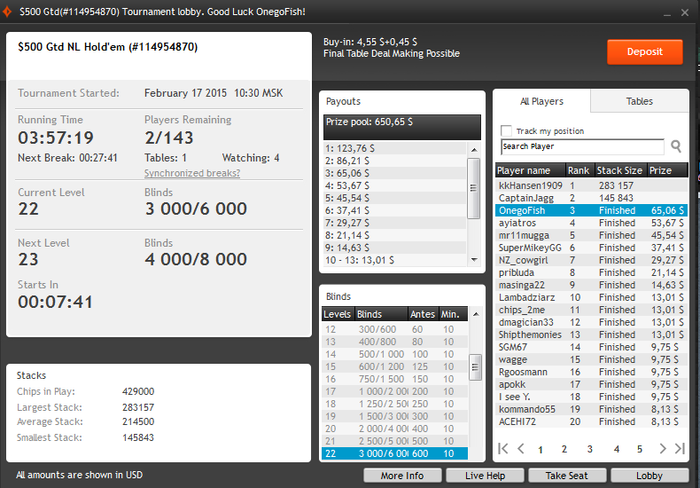The width and height of the screenshot is (700, 488).
Task: Click the orange Deposit button
Action: 645,52
